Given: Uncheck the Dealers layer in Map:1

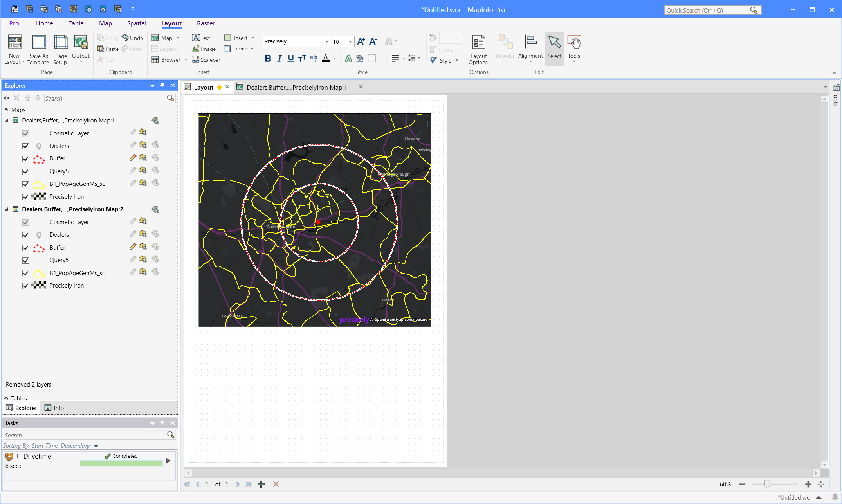Looking at the screenshot, I should [x=26, y=146].
